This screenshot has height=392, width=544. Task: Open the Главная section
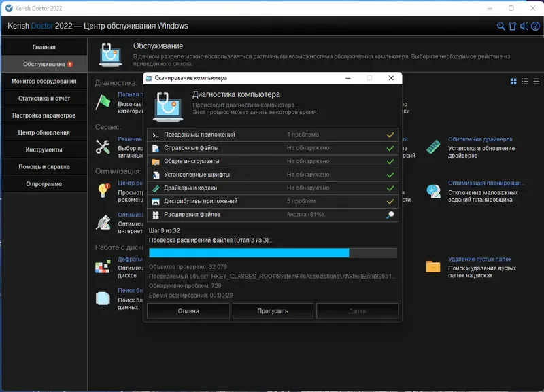point(44,47)
